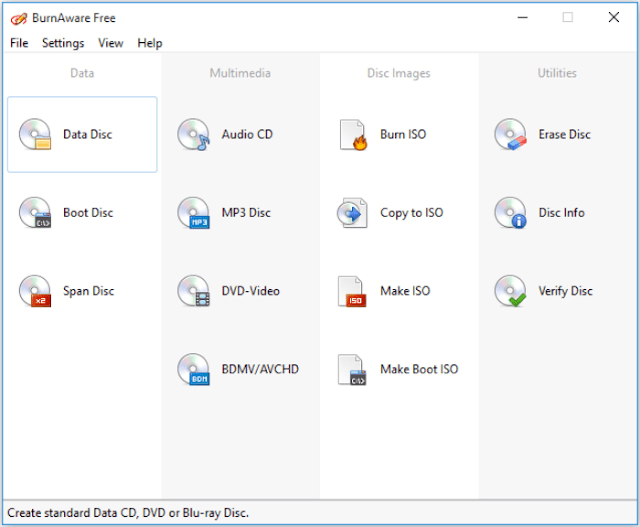640x527 pixels.
Task: Open the Settings menu
Action: click(63, 43)
